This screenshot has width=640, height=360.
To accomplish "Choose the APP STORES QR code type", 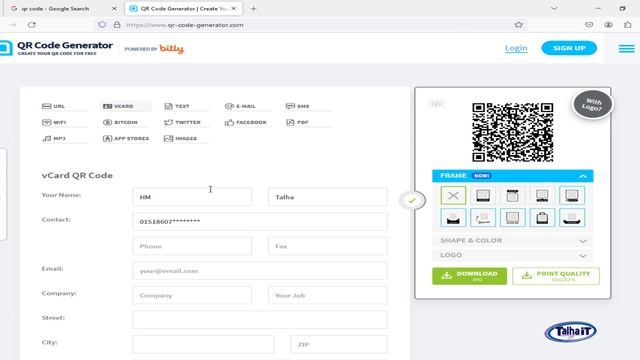I will click(x=126, y=139).
